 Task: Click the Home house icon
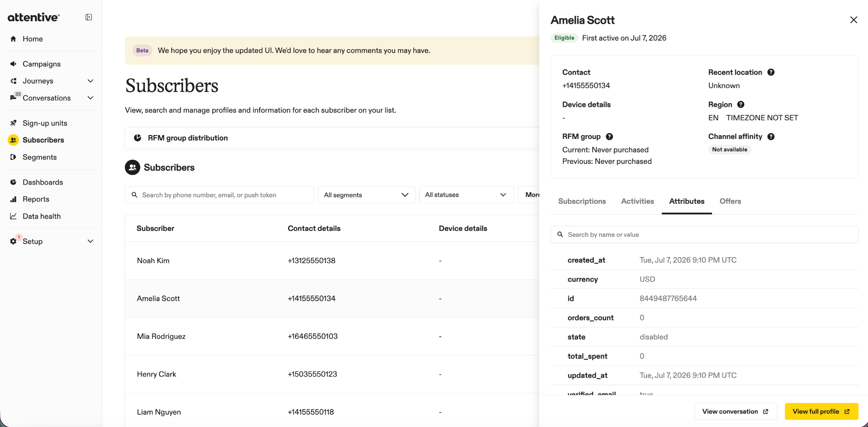coord(13,39)
